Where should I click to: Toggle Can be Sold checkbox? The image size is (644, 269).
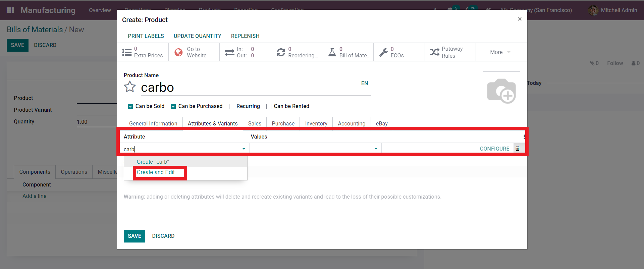coord(130,106)
